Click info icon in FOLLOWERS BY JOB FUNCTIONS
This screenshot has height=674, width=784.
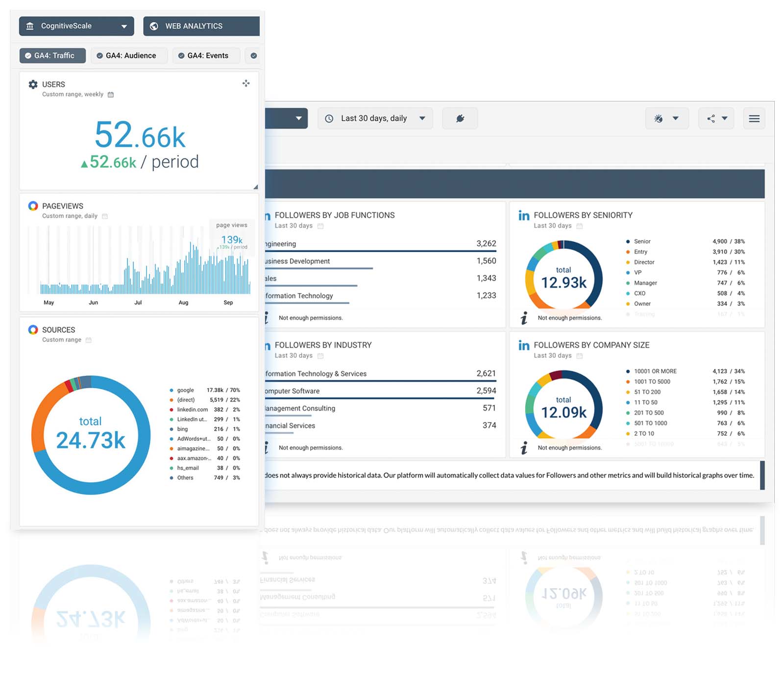(267, 318)
